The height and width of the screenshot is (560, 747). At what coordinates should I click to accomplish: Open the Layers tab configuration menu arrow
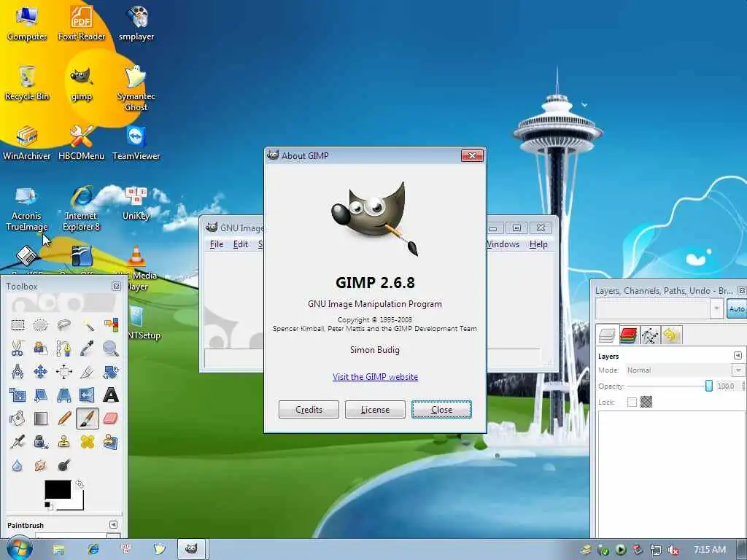(x=738, y=355)
